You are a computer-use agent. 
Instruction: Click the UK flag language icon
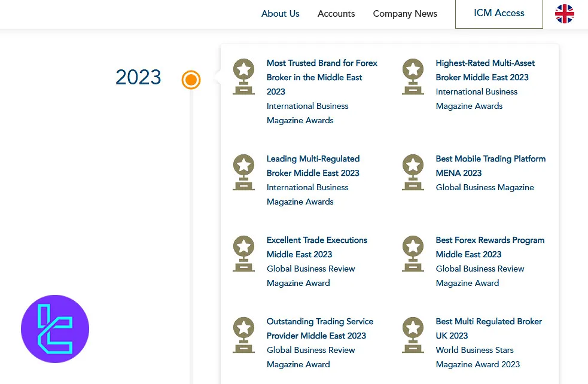564,14
